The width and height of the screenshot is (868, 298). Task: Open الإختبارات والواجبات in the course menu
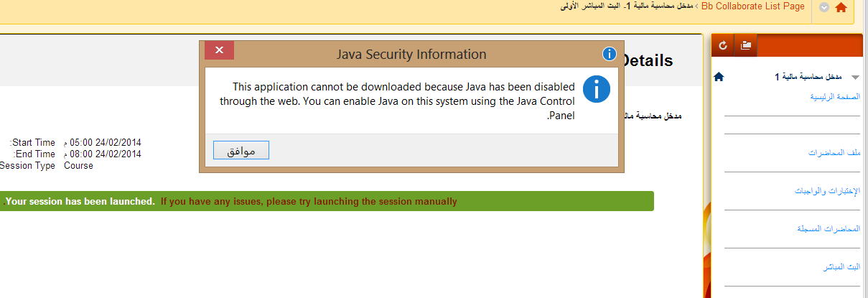tap(827, 190)
